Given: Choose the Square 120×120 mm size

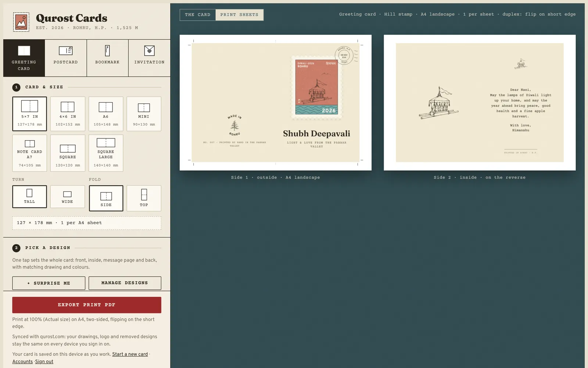Looking at the screenshot, I should coord(68,153).
